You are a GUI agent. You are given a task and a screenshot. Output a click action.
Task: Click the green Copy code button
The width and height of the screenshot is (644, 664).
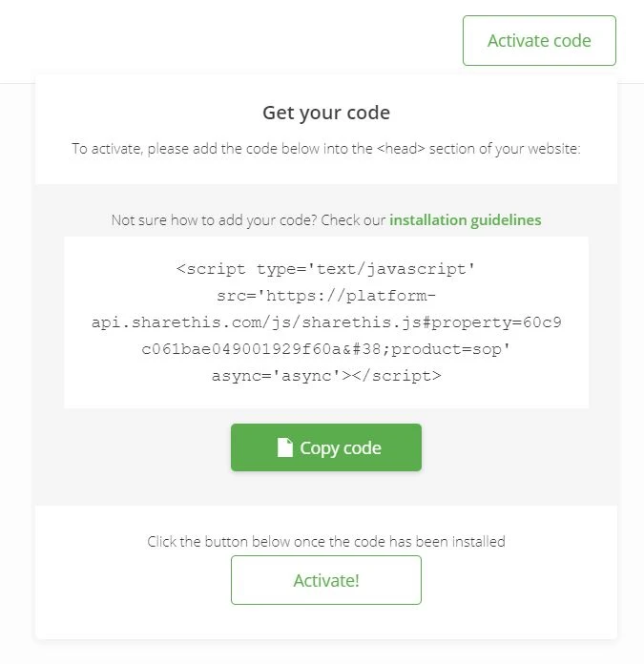tap(326, 447)
